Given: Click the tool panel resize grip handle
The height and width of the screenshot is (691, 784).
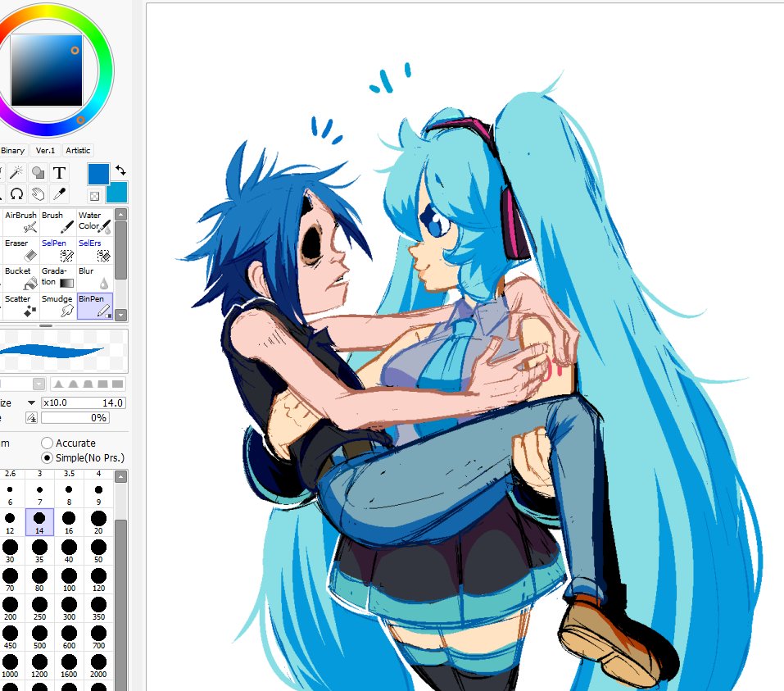Looking at the screenshot, I should (46, 325).
